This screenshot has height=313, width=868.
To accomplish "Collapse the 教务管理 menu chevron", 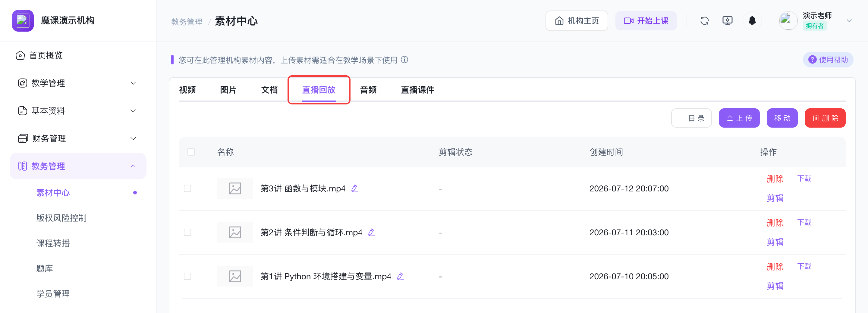I will (x=133, y=166).
